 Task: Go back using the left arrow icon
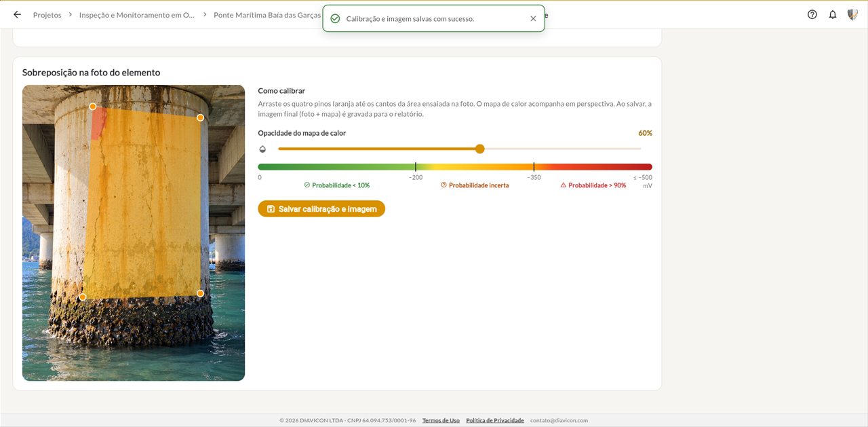point(17,14)
